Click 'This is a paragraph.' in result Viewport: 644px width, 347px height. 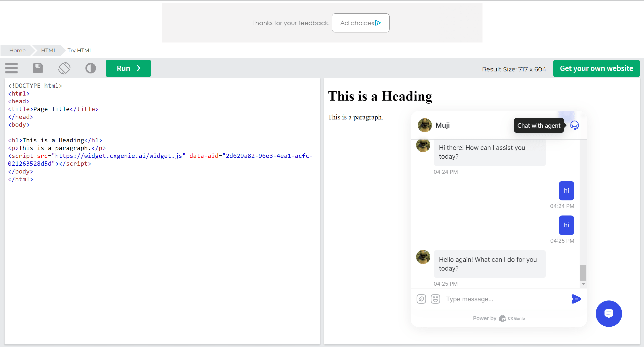pos(355,117)
